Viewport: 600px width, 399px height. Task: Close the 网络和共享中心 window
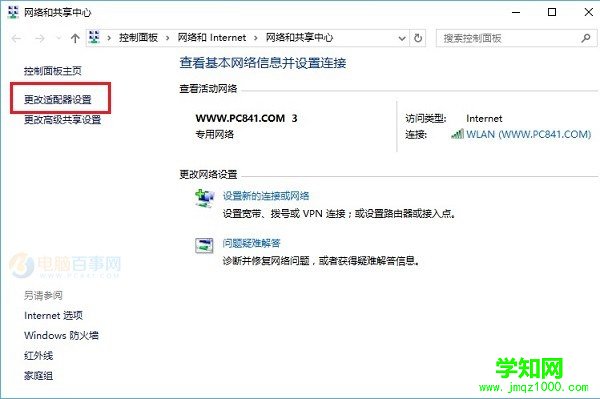pyautogui.click(x=589, y=12)
